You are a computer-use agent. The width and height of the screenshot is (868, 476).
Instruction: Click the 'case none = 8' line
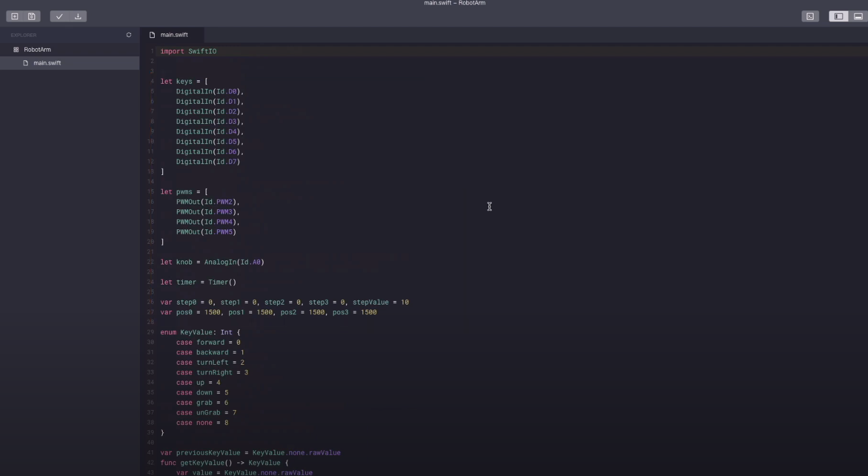pos(202,423)
